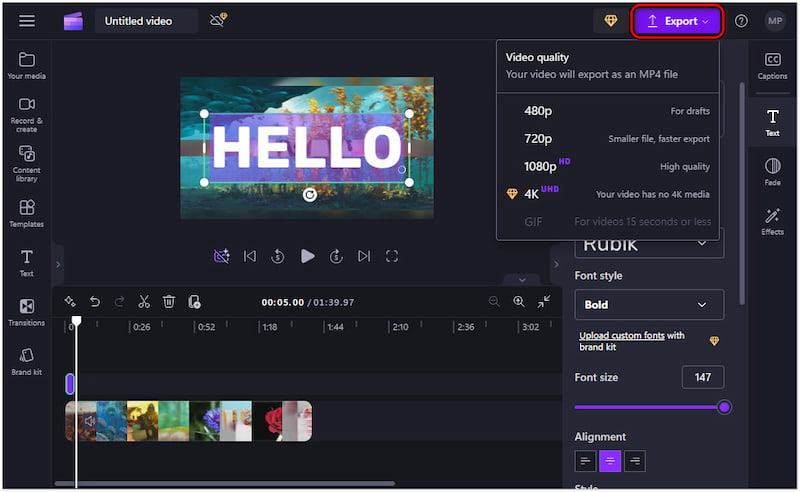Screen dimensions: 800x492
Task: Play the video preview
Action: (x=308, y=256)
